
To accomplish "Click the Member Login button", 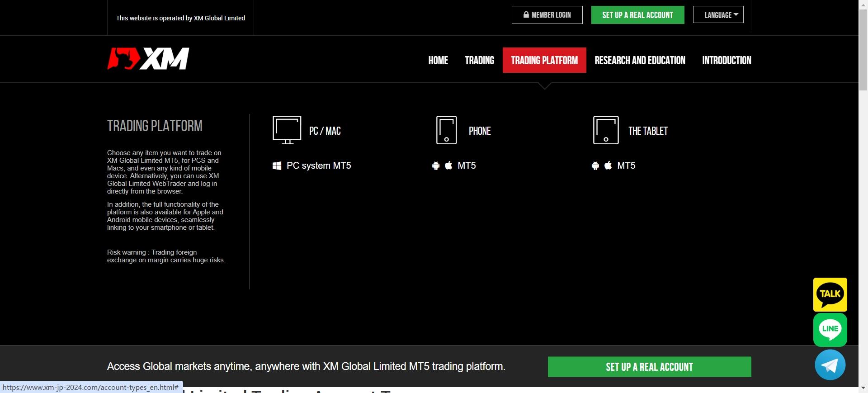I will (547, 15).
